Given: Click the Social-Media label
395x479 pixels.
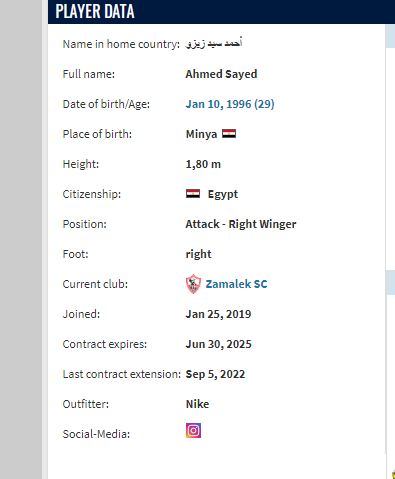Looking at the screenshot, I should 96,434.
